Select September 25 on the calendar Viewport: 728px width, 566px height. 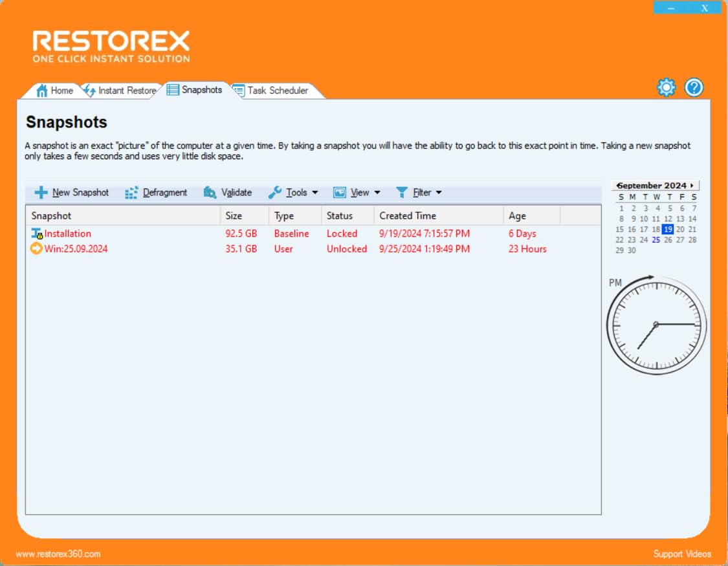pyautogui.click(x=656, y=239)
